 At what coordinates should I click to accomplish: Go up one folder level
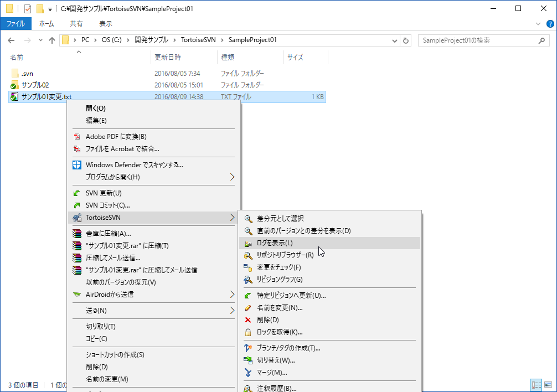(52, 40)
